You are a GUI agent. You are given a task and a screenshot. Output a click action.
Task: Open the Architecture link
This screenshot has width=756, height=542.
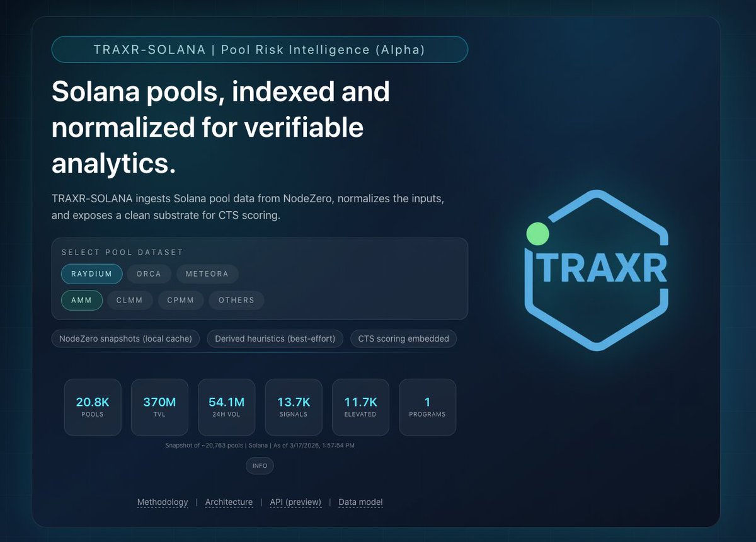(x=229, y=502)
